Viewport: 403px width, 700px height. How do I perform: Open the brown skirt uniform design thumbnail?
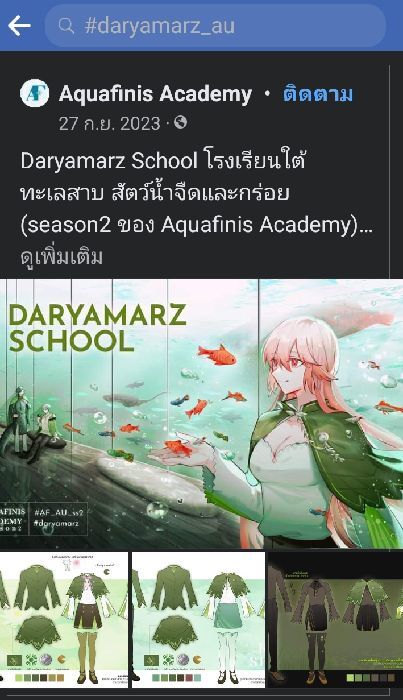click(x=64, y=620)
